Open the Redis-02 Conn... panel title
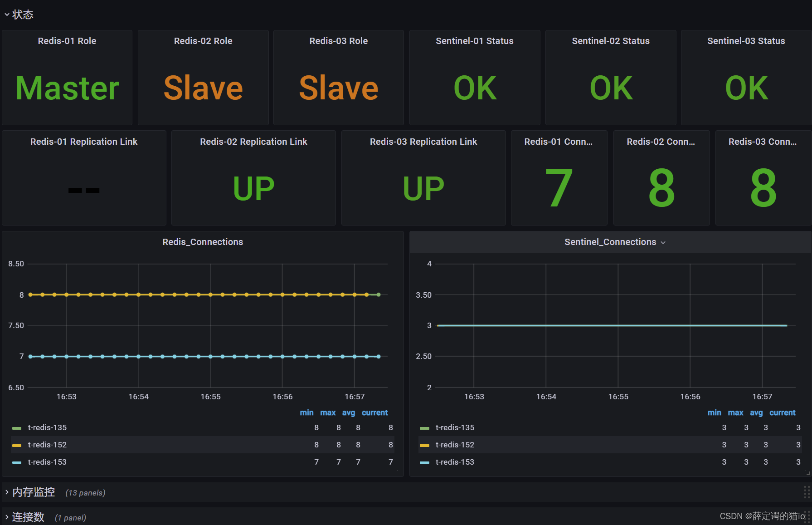The height and width of the screenshot is (525, 812). coord(661,142)
